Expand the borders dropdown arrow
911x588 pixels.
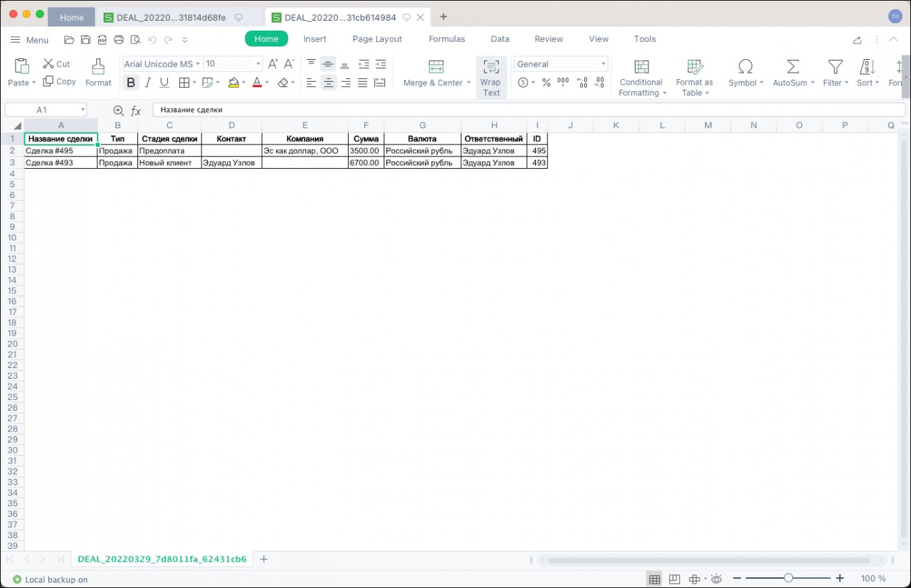click(x=194, y=83)
